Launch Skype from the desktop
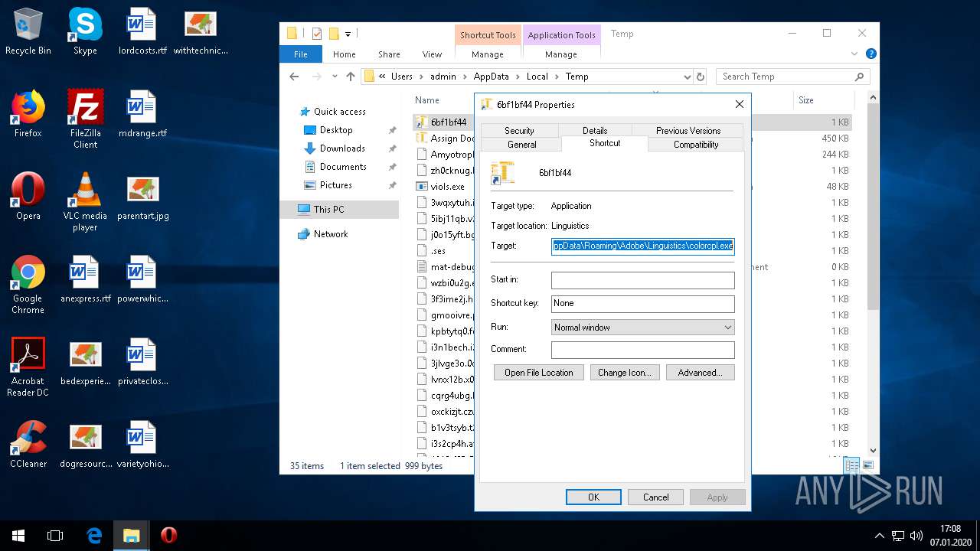Image resolution: width=980 pixels, height=551 pixels. (x=85, y=32)
